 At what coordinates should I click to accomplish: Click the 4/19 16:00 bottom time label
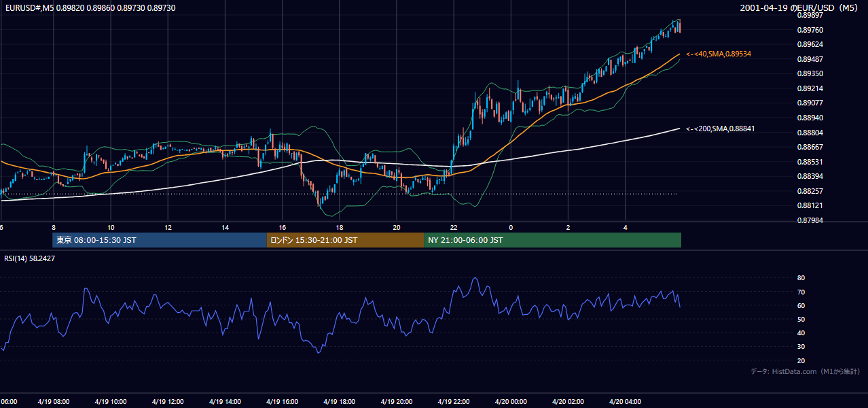click(282, 401)
